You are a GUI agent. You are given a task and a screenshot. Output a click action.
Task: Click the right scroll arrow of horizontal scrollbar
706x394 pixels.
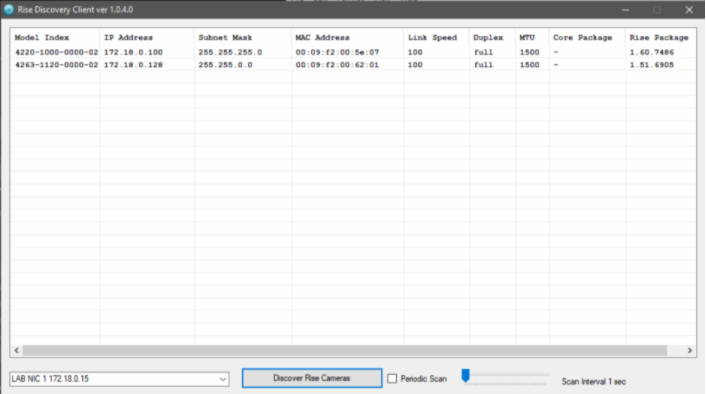(x=689, y=350)
